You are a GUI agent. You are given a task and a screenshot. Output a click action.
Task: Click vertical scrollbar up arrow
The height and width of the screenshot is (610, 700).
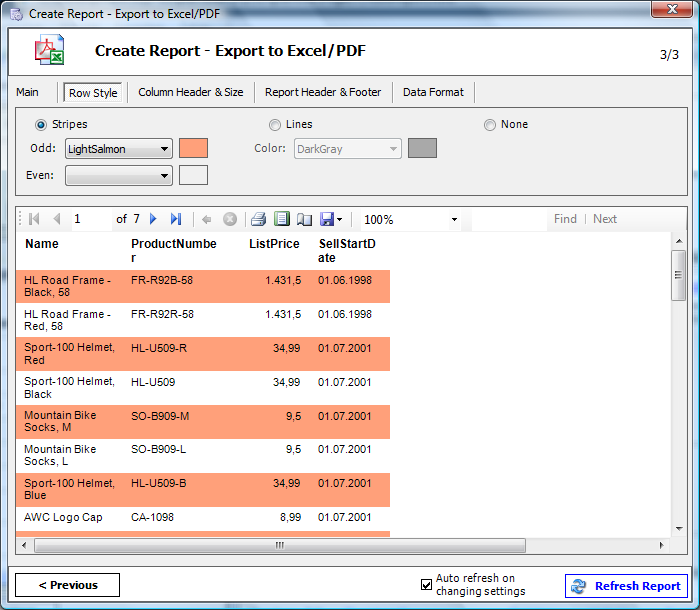pyautogui.click(x=679, y=241)
